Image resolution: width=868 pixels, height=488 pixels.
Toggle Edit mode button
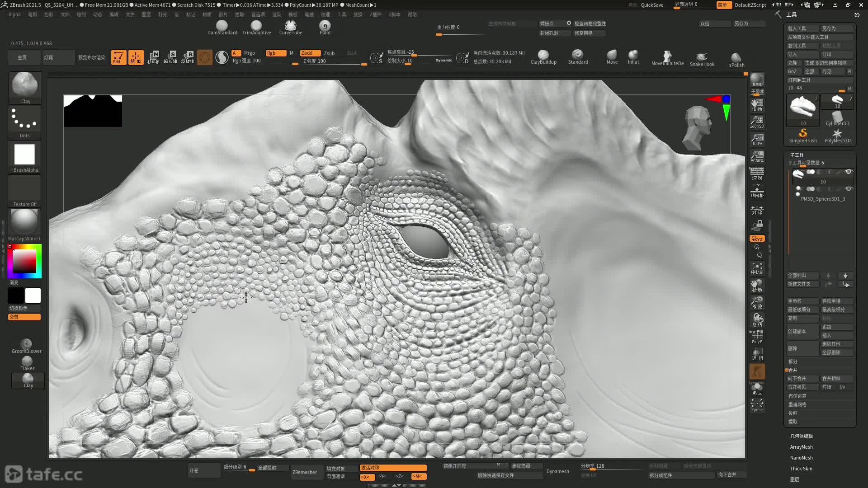tap(118, 57)
